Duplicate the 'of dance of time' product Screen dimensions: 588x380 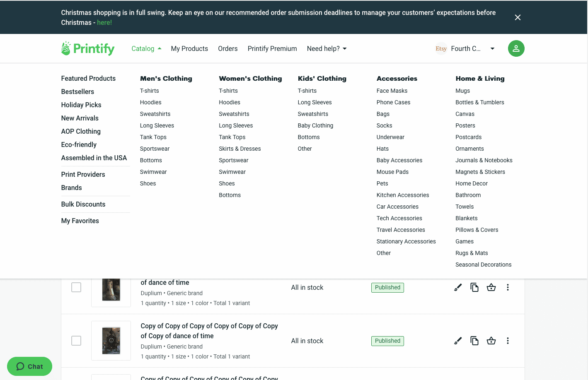tap(474, 287)
